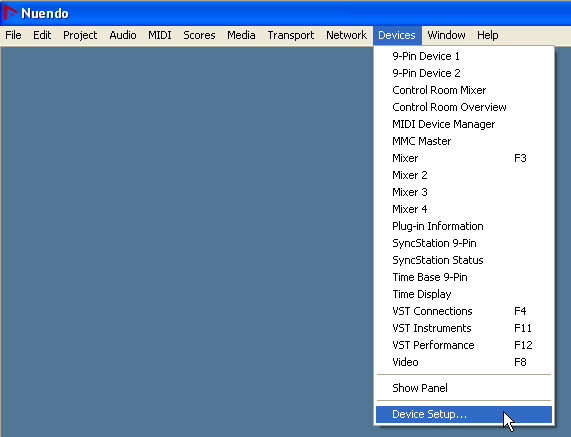This screenshot has width=571, height=437.
Task: Choose 9-Pin Device 1
Action: 464,56
